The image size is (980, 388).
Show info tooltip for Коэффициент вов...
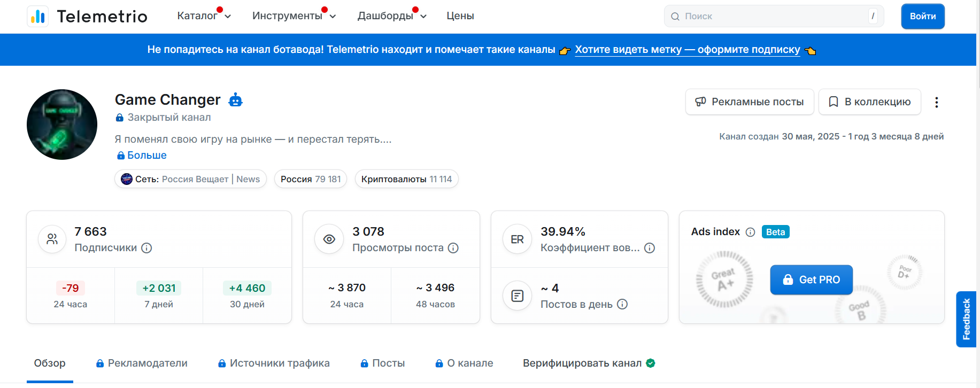tap(650, 248)
